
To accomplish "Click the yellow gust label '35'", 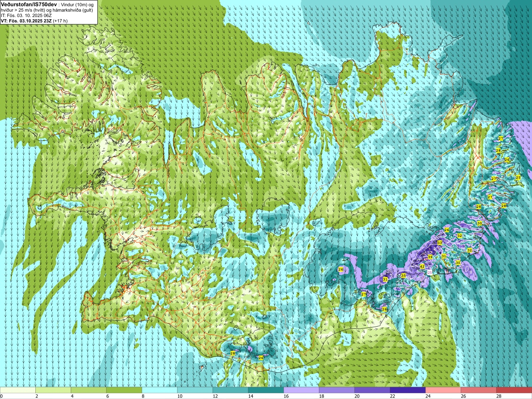I will (x=403, y=276).
